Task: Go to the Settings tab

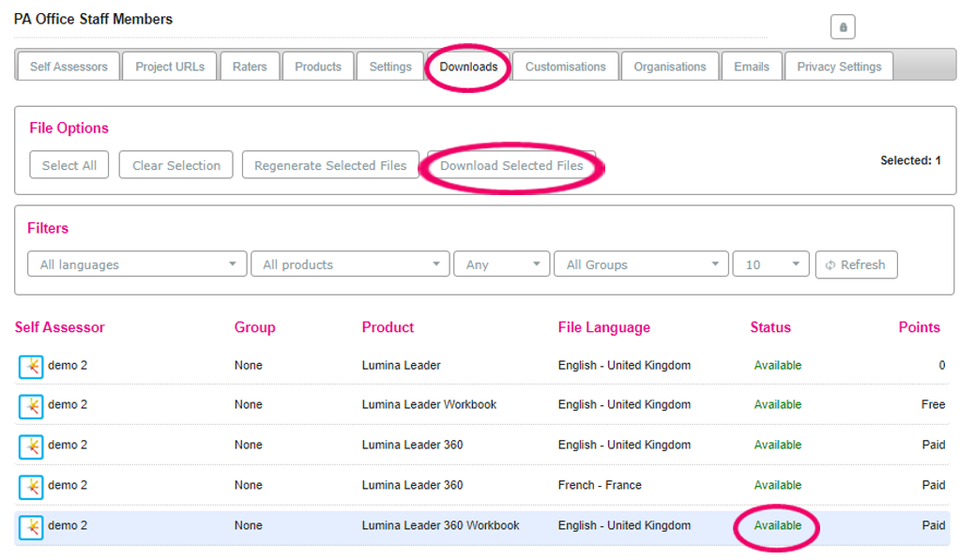Action: 390,67
